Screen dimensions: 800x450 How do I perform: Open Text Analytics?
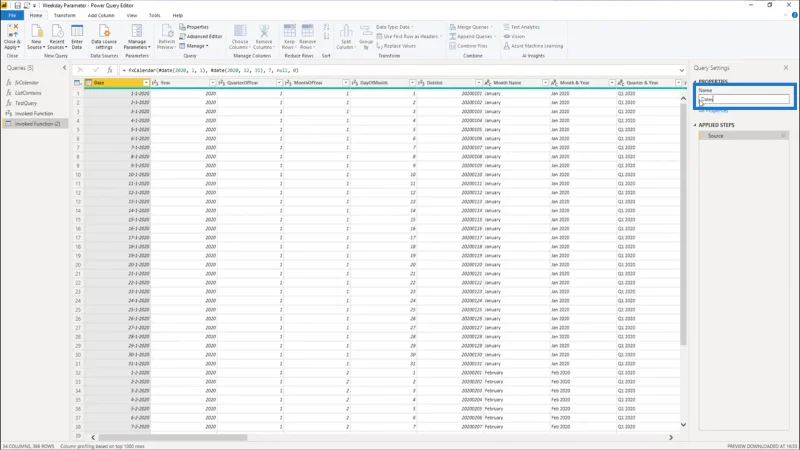521,27
